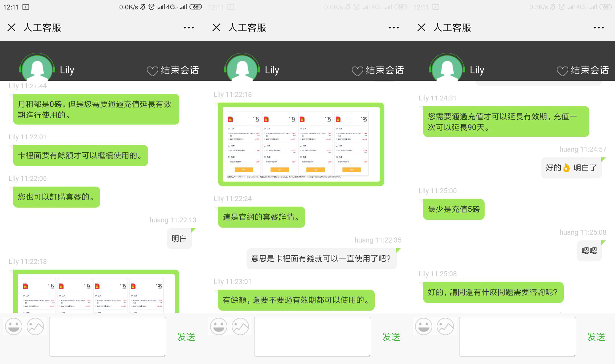The image size is (615, 364).
Task: Tap the emoji smiley icon in middle panel
Action: coord(219,326)
